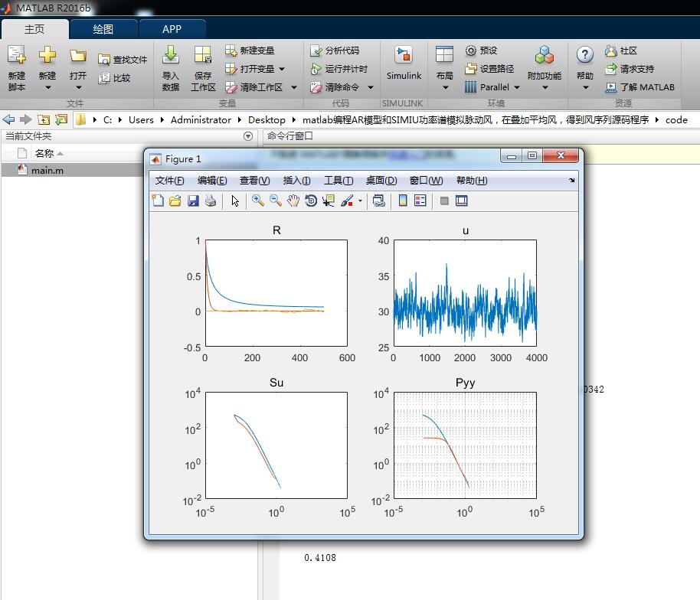
Task: Expand Add-Ons (附加功能) dropdown
Action: [x=545, y=87]
